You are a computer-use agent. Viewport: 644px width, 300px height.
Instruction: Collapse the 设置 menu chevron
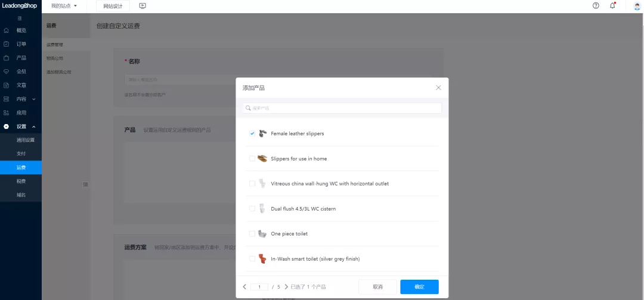point(34,126)
